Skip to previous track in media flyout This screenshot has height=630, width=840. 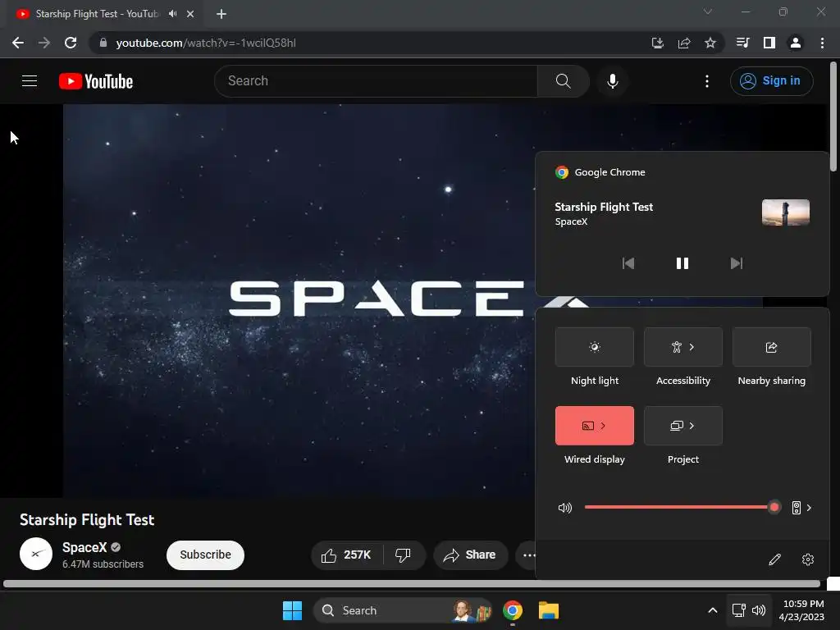[x=628, y=263]
